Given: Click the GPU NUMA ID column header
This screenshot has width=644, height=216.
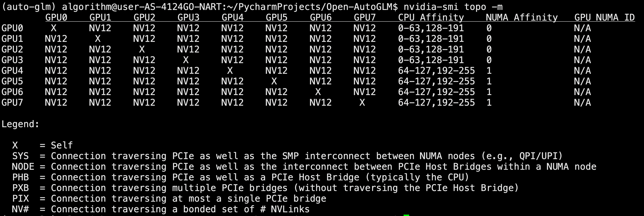Looking at the screenshot, I should pyautogui.click(x=604, y=18).
